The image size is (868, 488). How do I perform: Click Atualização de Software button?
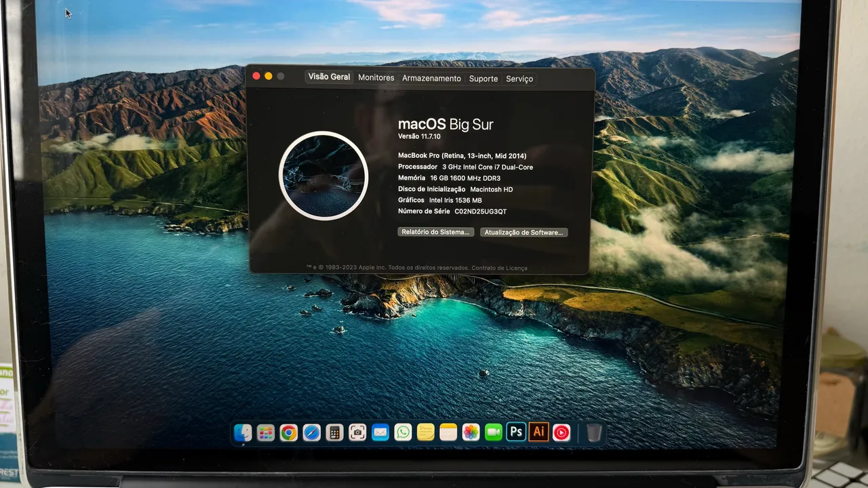pos(524,232)
